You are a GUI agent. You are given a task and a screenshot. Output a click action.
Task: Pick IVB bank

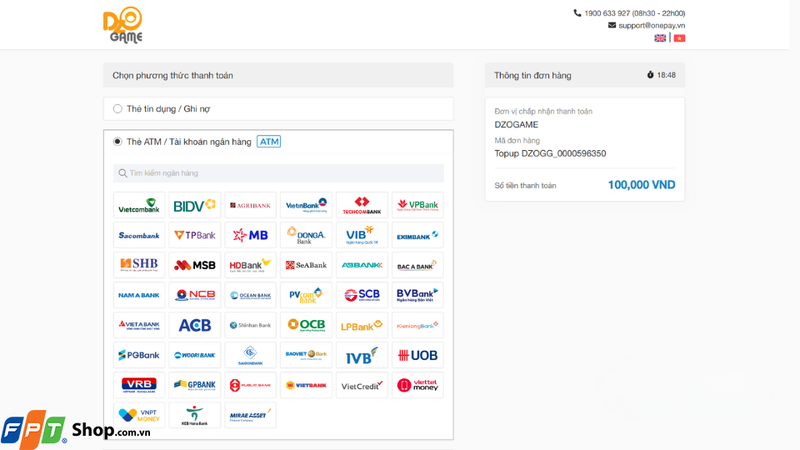pyautogui.click(x=362, y=355)
